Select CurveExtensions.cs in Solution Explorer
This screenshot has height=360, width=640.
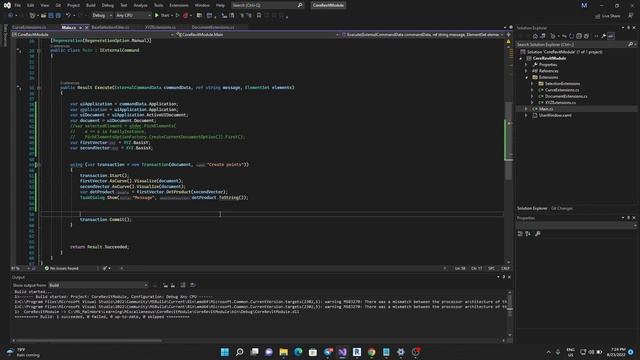click(x=562, y=90)
